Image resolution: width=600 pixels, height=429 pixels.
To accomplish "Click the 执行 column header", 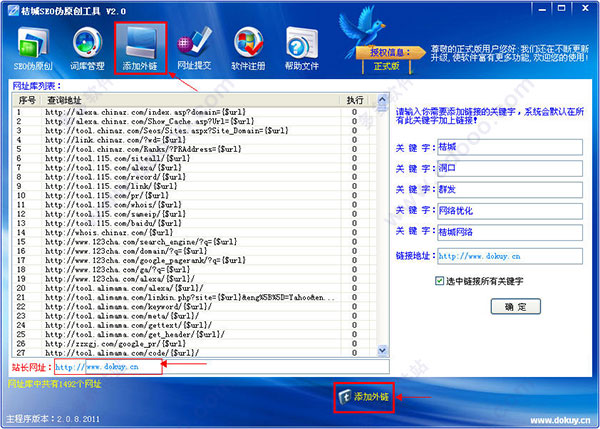I will coord(354,100).
